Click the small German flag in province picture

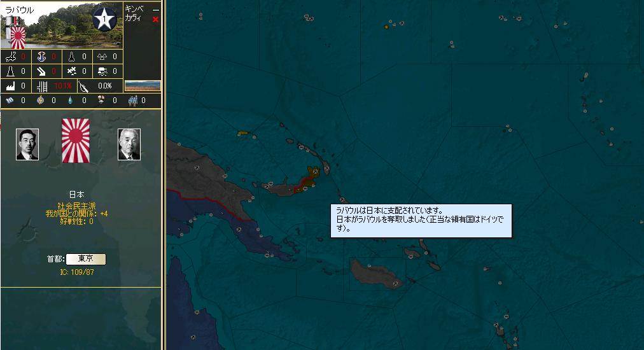(x=13, y=21)
